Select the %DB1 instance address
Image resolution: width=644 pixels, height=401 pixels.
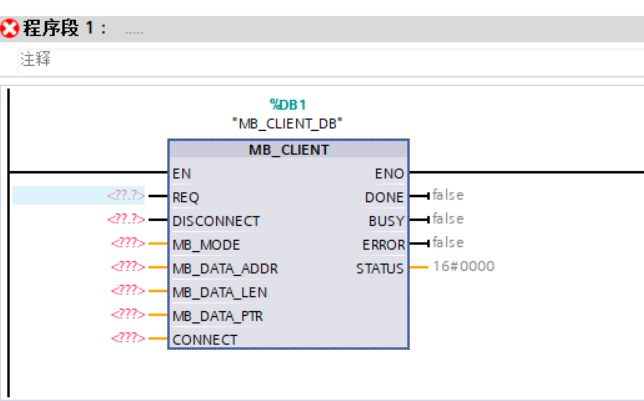pyautogui.click(x=288, y=105)
